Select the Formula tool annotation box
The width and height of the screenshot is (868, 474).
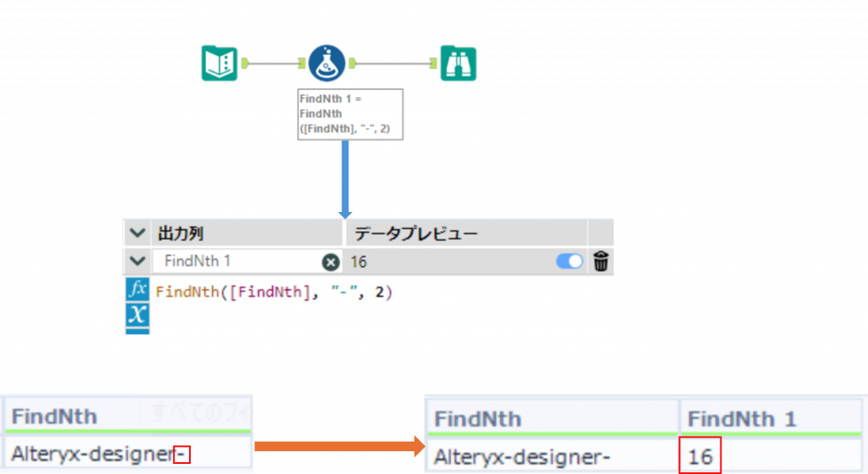[x=350, y=114]
